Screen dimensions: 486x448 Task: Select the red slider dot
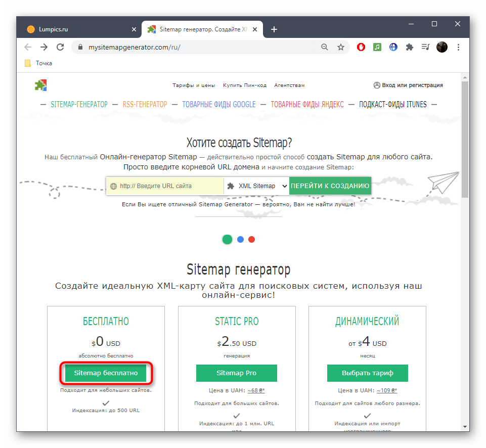pyautogui.click(x=252, y=239)
